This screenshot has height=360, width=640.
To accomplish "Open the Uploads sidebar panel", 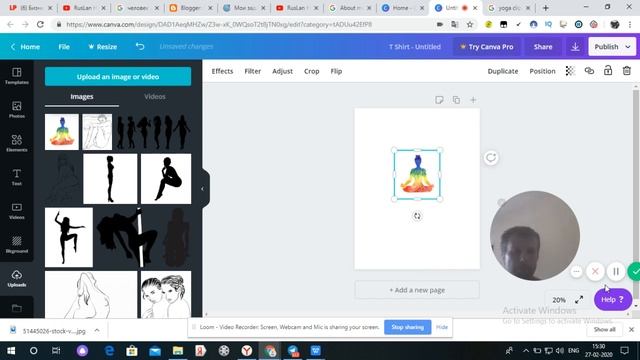I will tap(17, 278).
